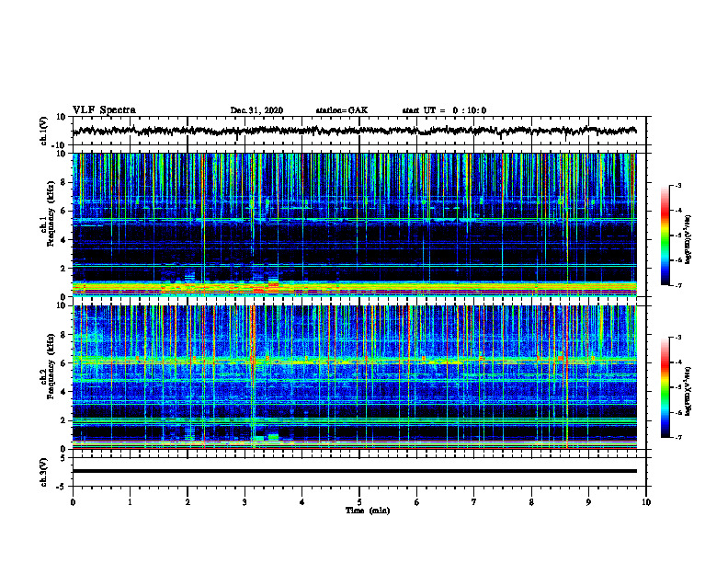Click the "6" kHz tick on ch.2 frequency axis

[x=64, y=363]
